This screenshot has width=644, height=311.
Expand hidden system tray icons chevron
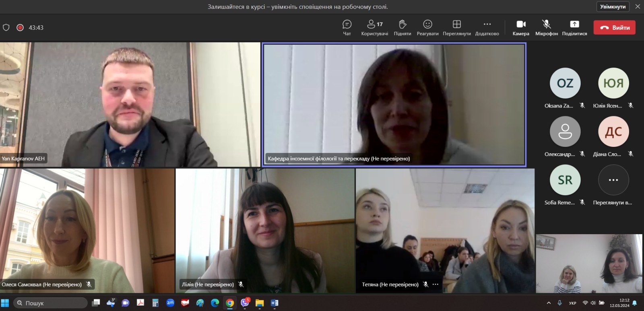tap(549, 303)
